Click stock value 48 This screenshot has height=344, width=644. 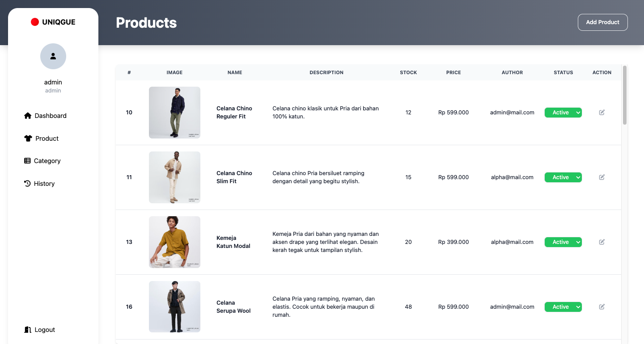pos(408,307)
